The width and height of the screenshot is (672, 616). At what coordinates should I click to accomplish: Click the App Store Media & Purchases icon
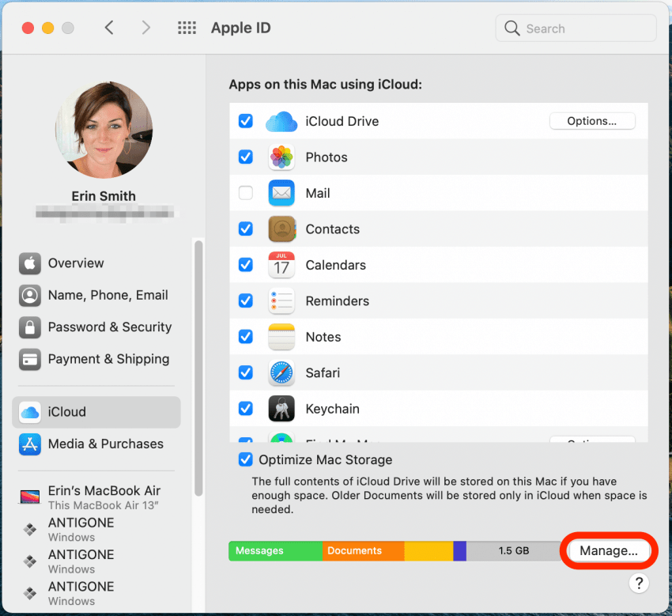click(x=29, y=444)
